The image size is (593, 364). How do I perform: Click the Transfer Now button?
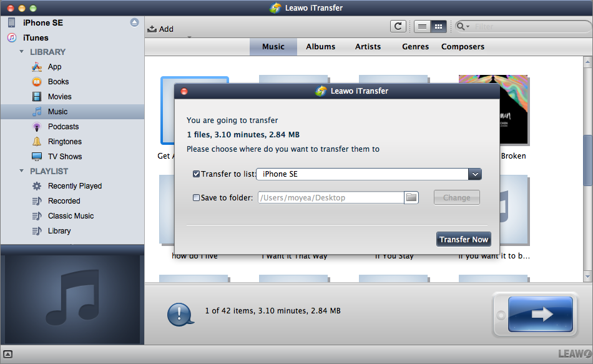pyautogui.click(x=463, y=240)
